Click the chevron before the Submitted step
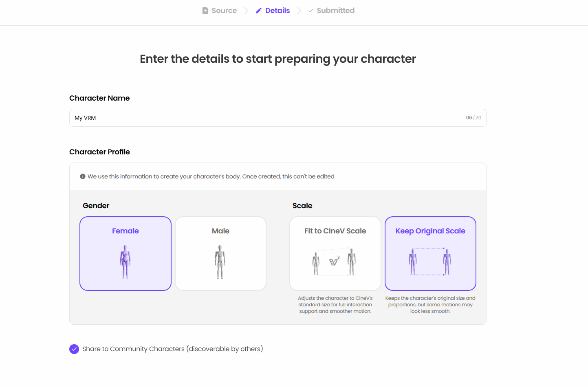The height and width of the screenshot is (387, 588). click(299, 11)
